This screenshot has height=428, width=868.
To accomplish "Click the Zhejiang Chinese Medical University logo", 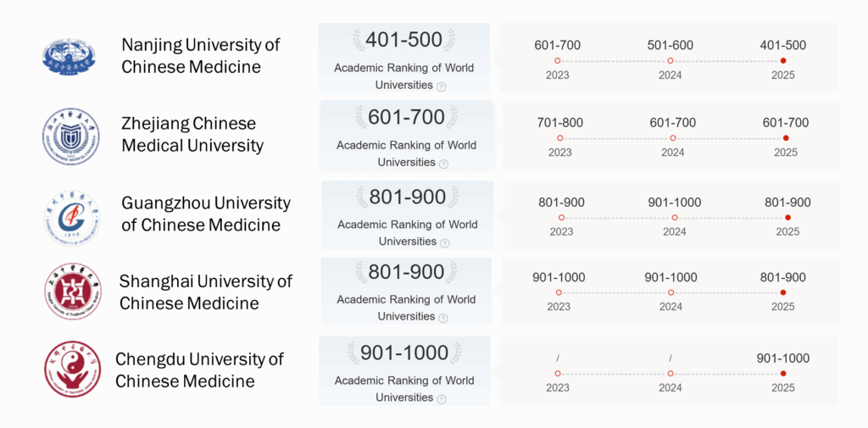I will 71,136.
